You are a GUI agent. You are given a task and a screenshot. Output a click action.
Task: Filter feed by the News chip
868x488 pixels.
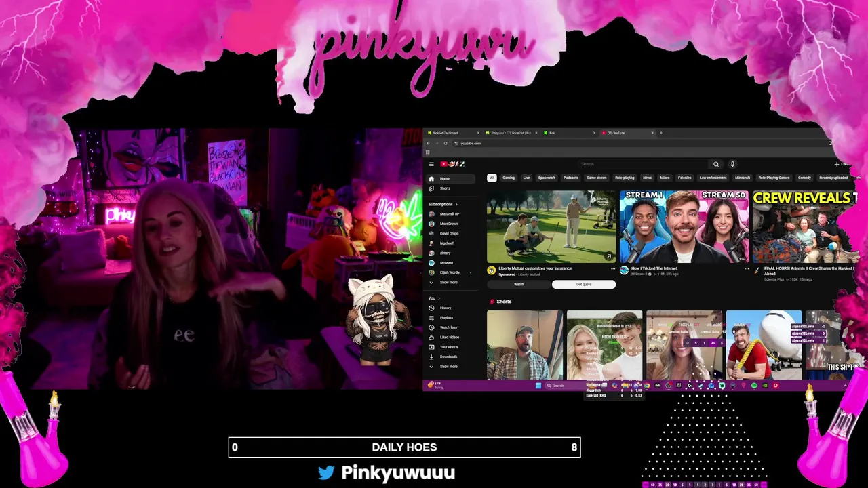point(647,178)
